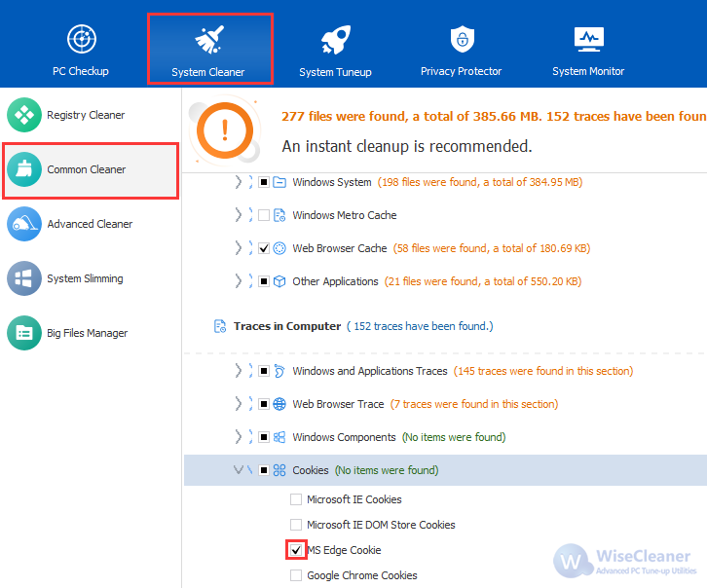The width and height of the screenshot is (707, 588).
Task: Check Microsoft IE DOM Store Cookies checkbox
Action: point(296,525)
